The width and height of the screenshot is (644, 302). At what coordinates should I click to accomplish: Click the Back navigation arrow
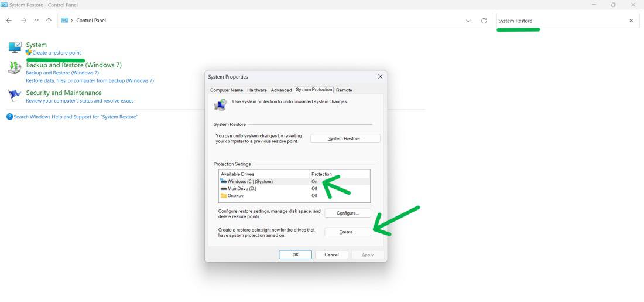9,21
